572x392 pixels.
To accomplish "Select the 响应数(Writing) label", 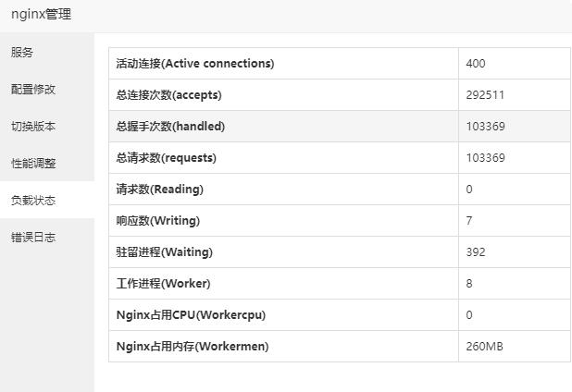I will [x=158, y=220].
